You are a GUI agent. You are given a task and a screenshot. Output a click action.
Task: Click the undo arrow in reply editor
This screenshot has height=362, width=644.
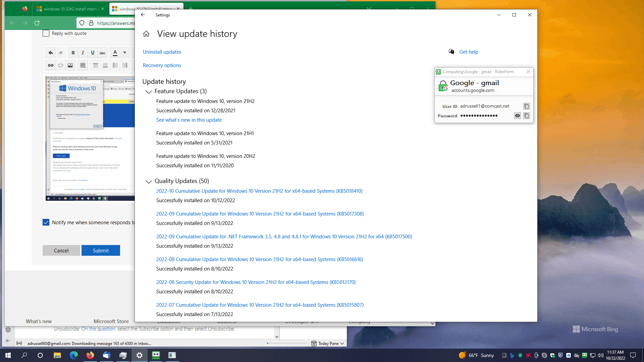pos(51,53)
